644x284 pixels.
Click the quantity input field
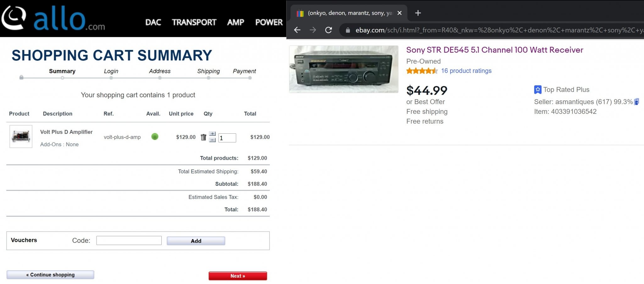(227, 138)
